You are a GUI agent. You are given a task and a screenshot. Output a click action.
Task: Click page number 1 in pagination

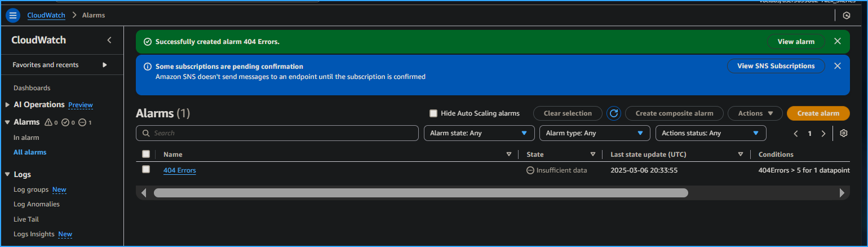[x=810, y=134]
